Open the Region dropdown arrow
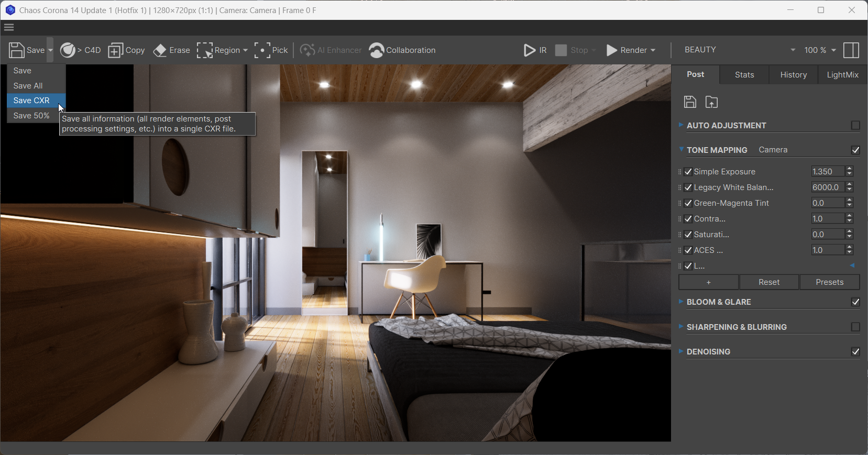868x455 pixels. 245,50
